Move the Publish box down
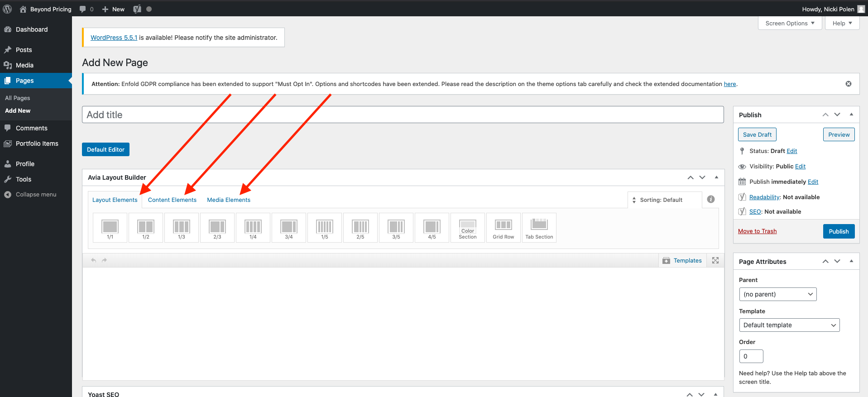This screenshot has width=868, height=397. click(837, 115)
